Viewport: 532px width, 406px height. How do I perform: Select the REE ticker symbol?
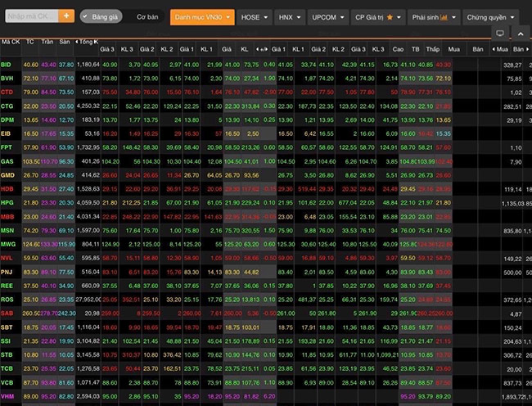pos(7,286)
